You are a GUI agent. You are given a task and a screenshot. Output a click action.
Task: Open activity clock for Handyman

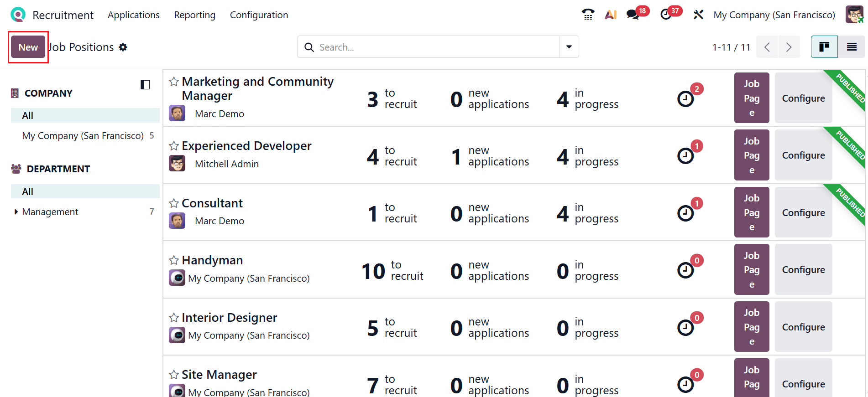685,270
